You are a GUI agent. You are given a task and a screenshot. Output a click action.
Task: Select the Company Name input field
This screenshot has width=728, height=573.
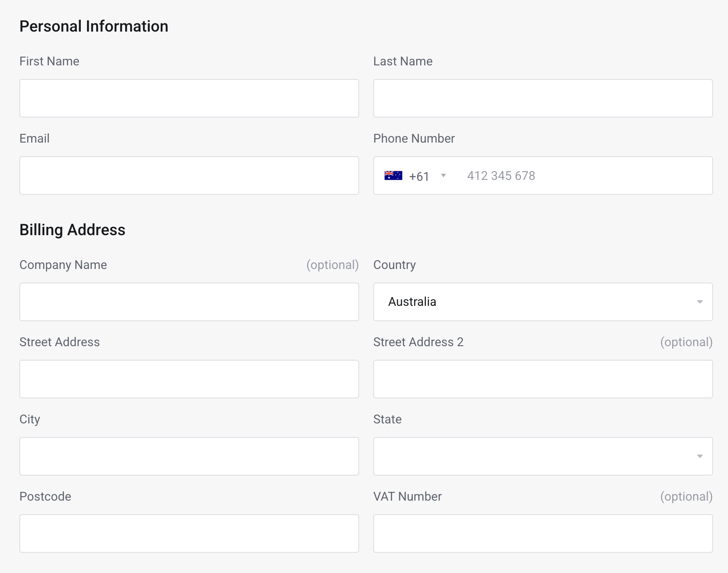[x=189, y=302]
